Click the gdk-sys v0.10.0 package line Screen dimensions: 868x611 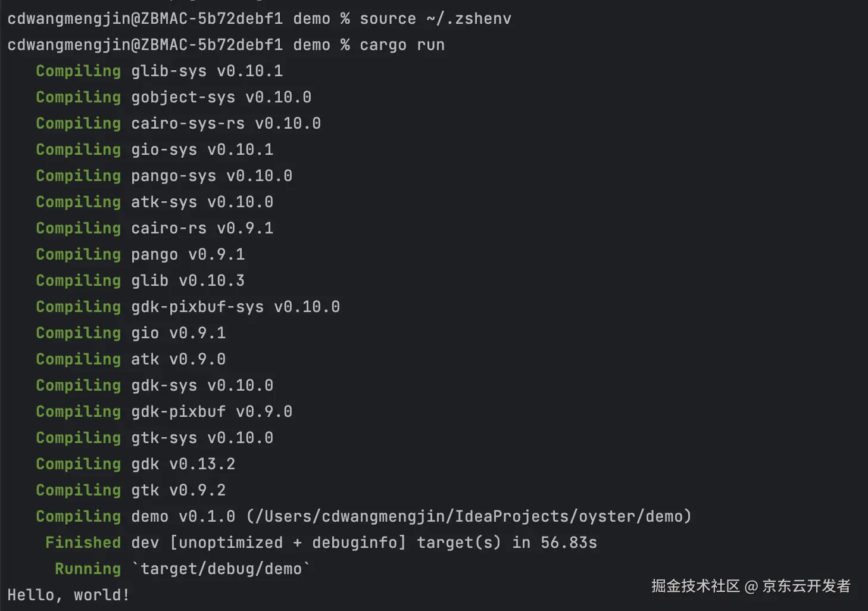(x=202, y=385)
